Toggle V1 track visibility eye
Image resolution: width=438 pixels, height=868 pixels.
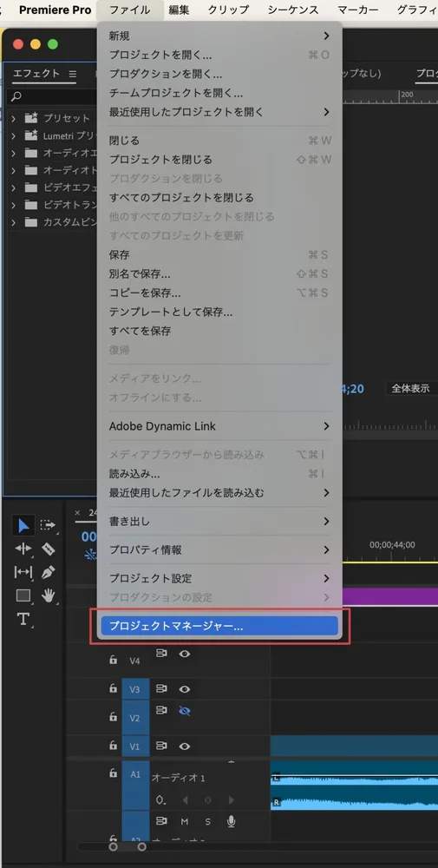[185, 746]
